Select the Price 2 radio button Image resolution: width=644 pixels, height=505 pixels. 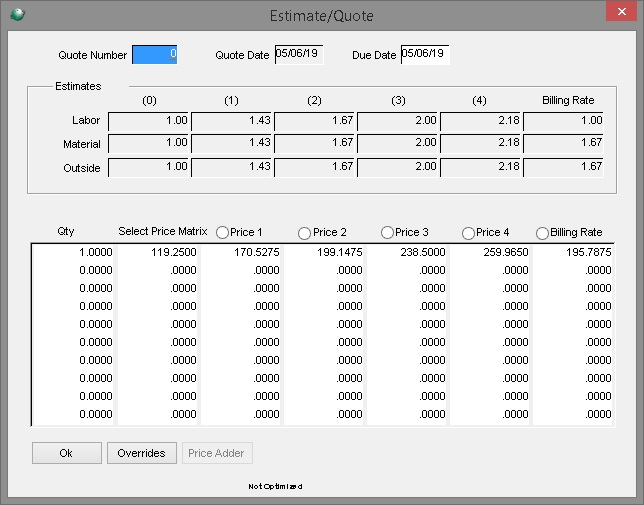(x=304, y=233)
